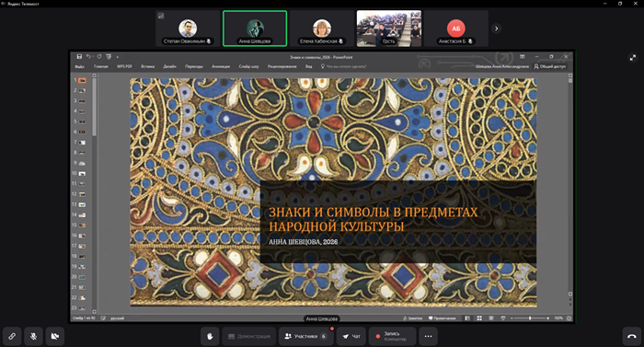Image resolution: width=644 pixels, height=347 pixels.
Task: Open the Чат chat panel
Action: tap(351, 336)
